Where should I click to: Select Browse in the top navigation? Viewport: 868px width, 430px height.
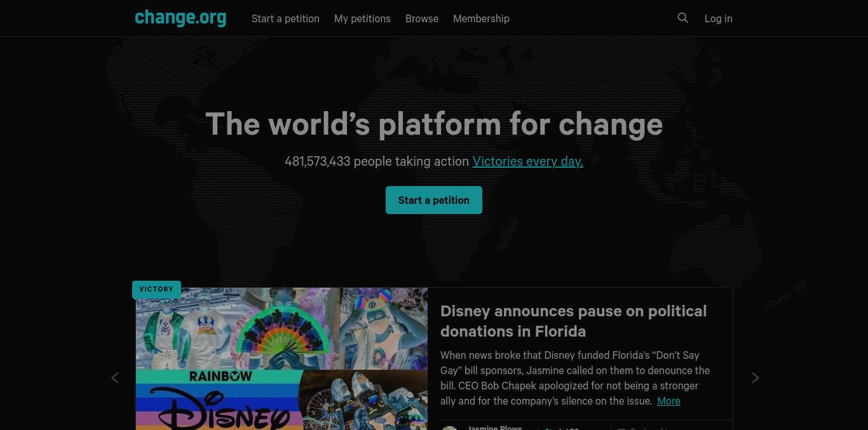pos(422,18)
